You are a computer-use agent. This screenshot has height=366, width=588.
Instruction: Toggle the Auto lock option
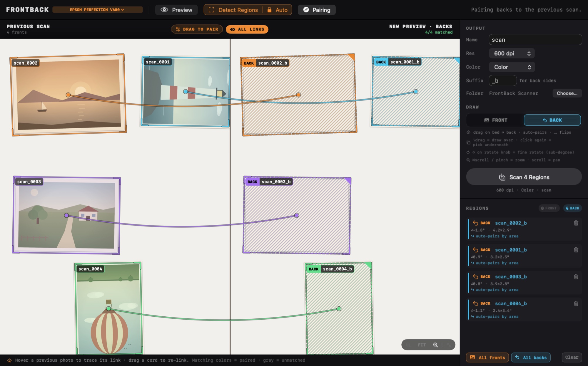[x=277, y=10]
